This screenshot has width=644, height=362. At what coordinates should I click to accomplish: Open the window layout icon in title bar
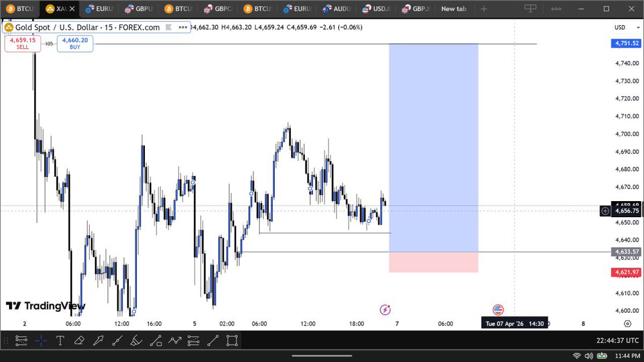tap(530, 9)
